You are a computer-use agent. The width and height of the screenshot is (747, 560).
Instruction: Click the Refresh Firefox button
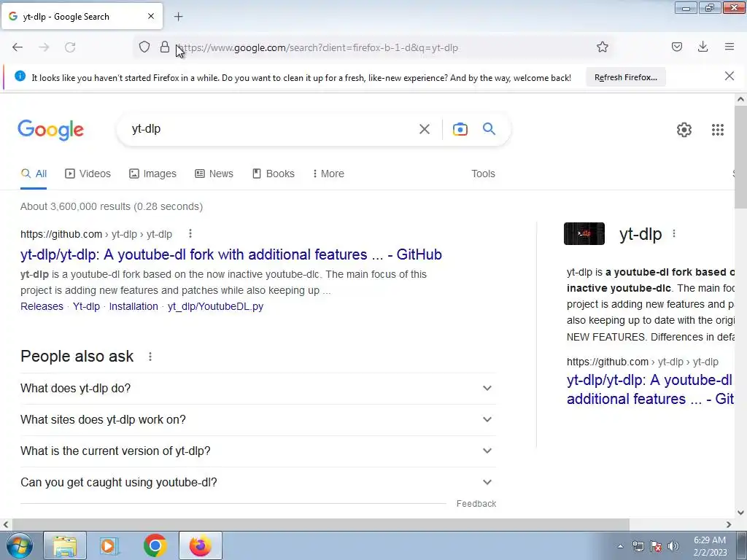(x=625, y=77)
